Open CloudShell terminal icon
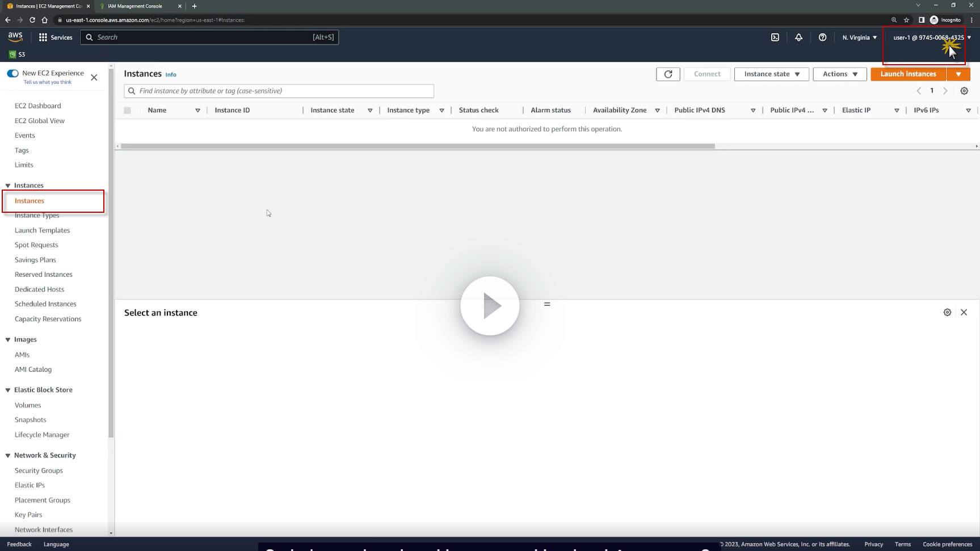This screenshot has height=551, width=980. tap(775, 37)
